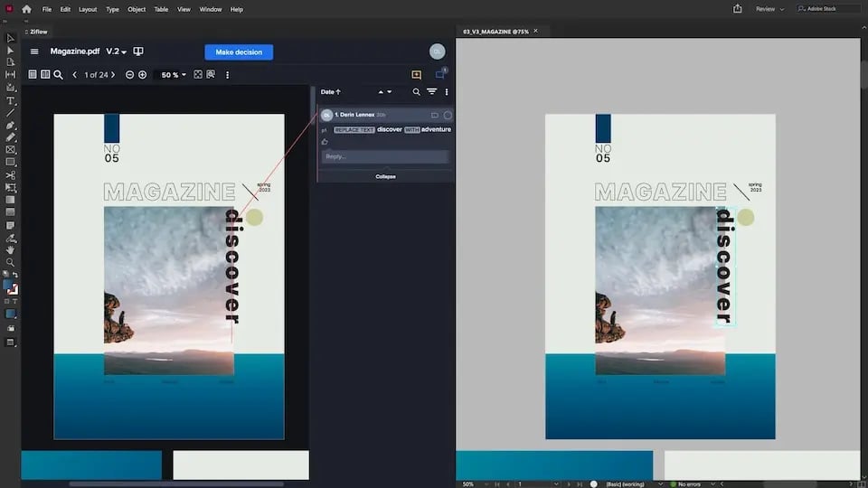Select the Pen tool
868x488 pixels.
(10, 126)
